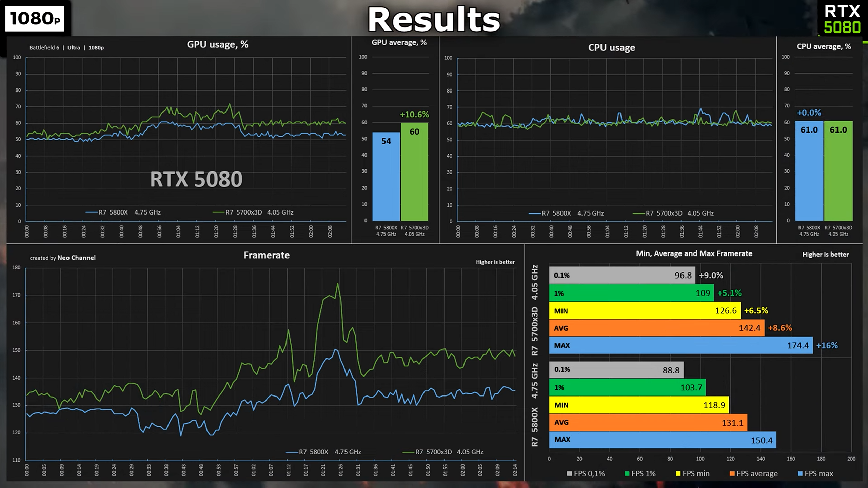The image size is (868, 488).
Task: Click the vertical "R7 5700x3D 4.05 GHz" axis label
Action: (x=535, y=310)
